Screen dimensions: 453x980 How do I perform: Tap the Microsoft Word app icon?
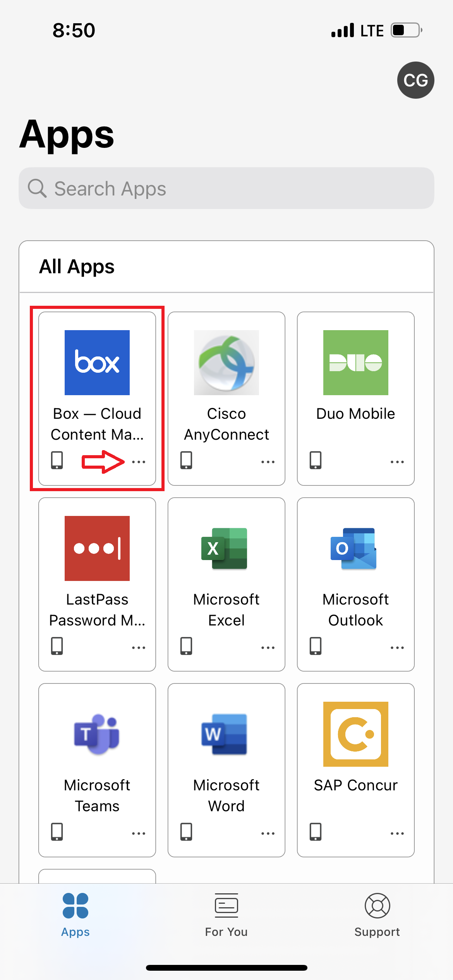[x=226, y=734]
